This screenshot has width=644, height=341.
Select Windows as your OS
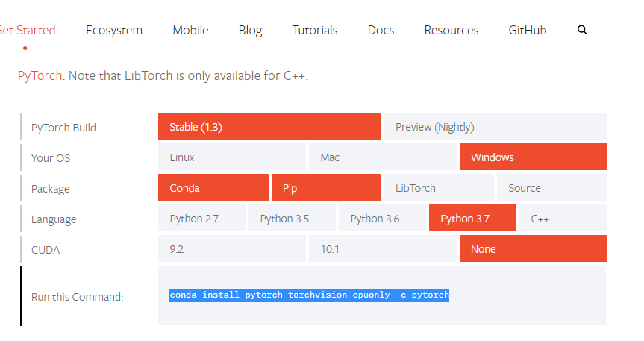[533, 157]
